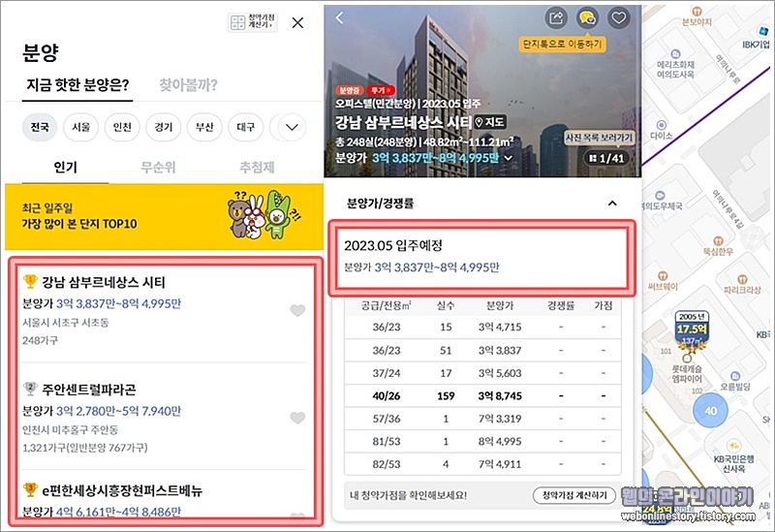
Task: Click the KB국민은행 신사옥 map pin
Action: (733, 456)
